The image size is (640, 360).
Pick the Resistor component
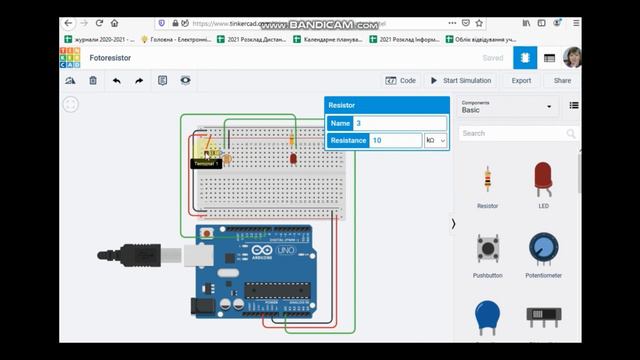[487, 187]
